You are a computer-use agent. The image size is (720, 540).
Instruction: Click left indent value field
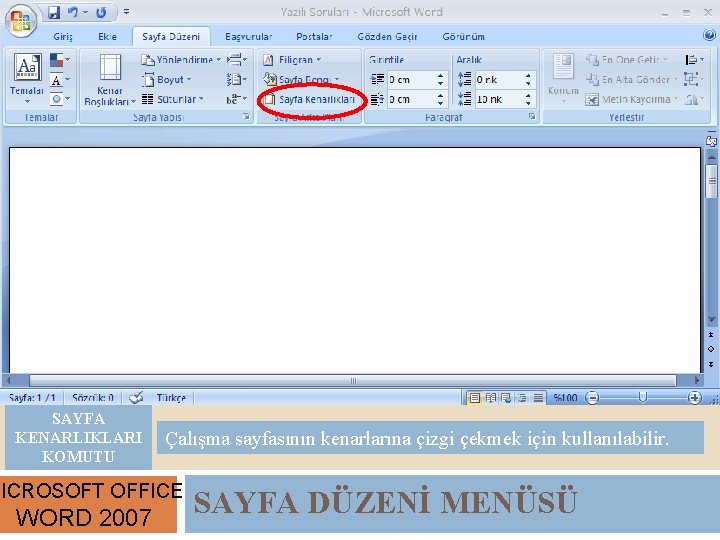click(410, 80)
